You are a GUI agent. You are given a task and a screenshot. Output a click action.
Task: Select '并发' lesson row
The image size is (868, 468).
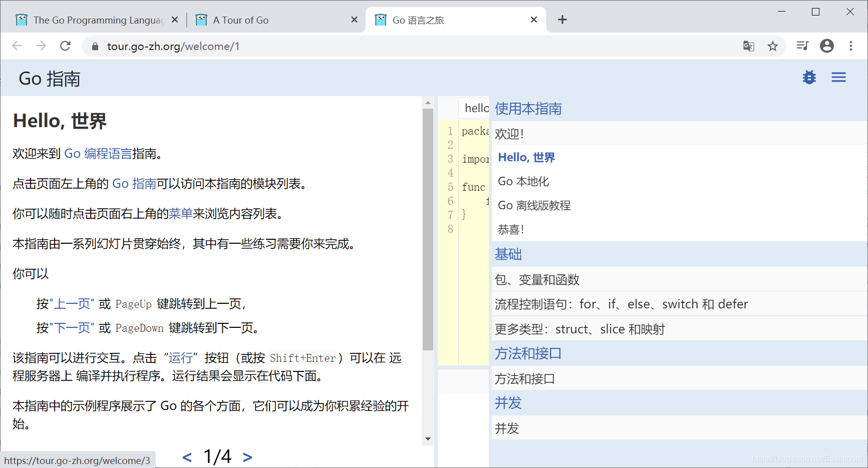pyautogui.click(x=680, y=428)
